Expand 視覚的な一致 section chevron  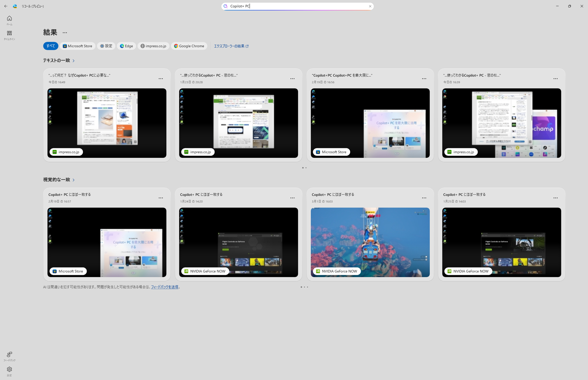pyautogui.click(x=73, y=180)
